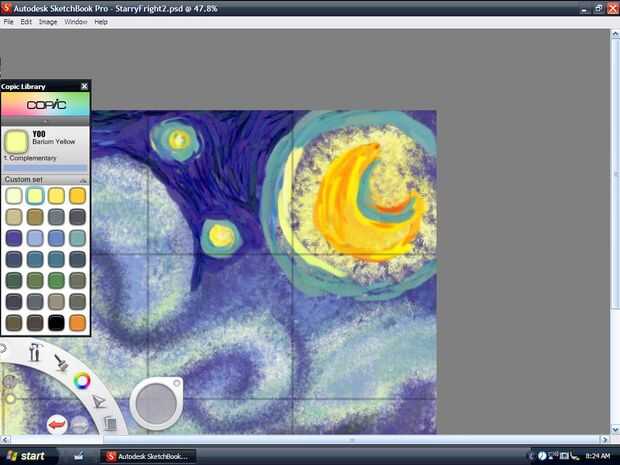The height and width of the screenshot is (465, 620).
Task: Click the round tray icon left of the clock
Action: coord(542,456)
